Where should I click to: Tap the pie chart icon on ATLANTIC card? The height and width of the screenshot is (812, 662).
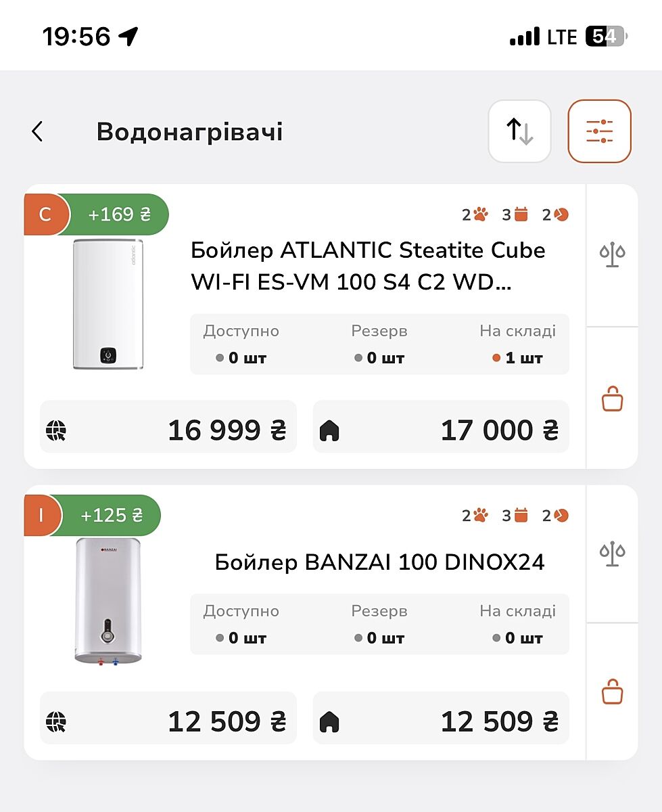[561, 215]
